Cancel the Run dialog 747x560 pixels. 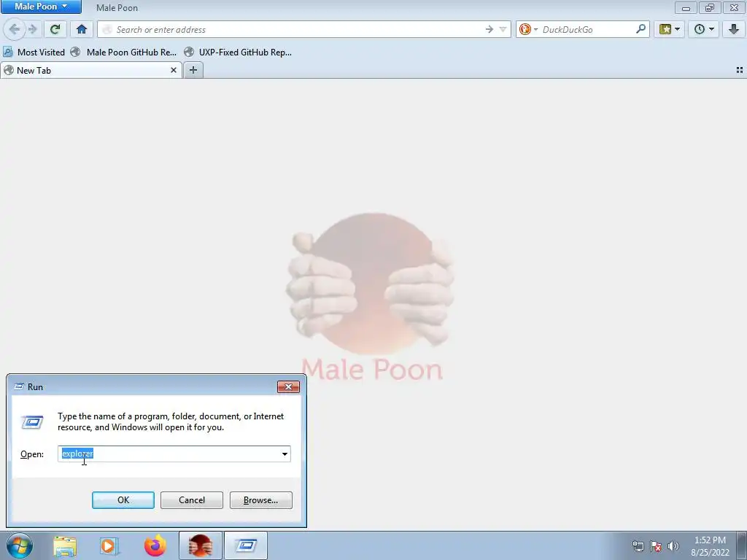[192, 500]
